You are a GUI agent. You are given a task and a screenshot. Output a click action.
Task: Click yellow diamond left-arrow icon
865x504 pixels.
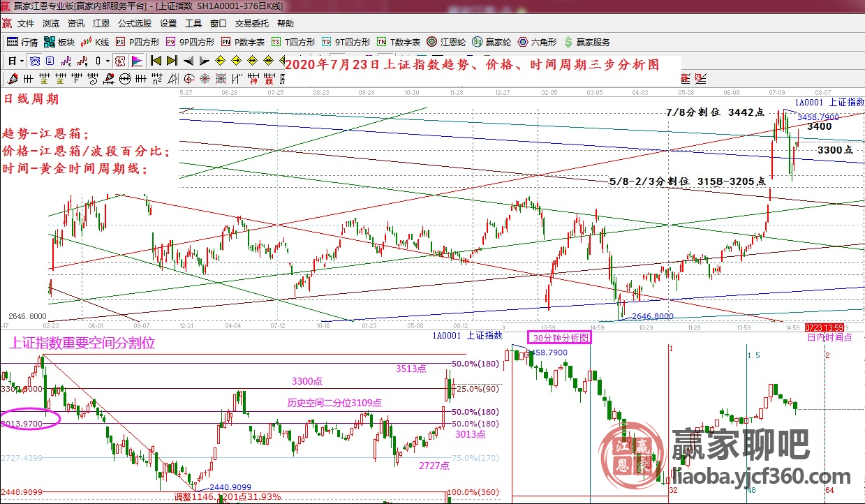click(221, 61)
